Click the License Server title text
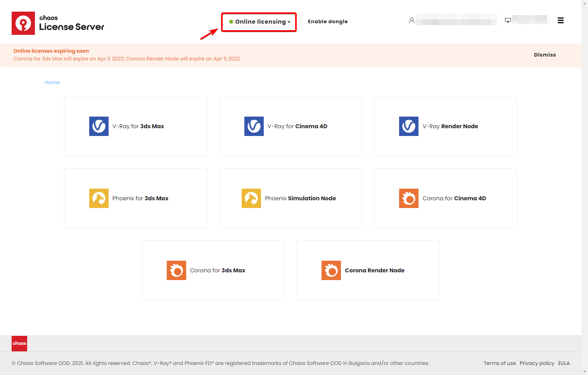Viewport: 588px width, 375px height. [72, 27]
